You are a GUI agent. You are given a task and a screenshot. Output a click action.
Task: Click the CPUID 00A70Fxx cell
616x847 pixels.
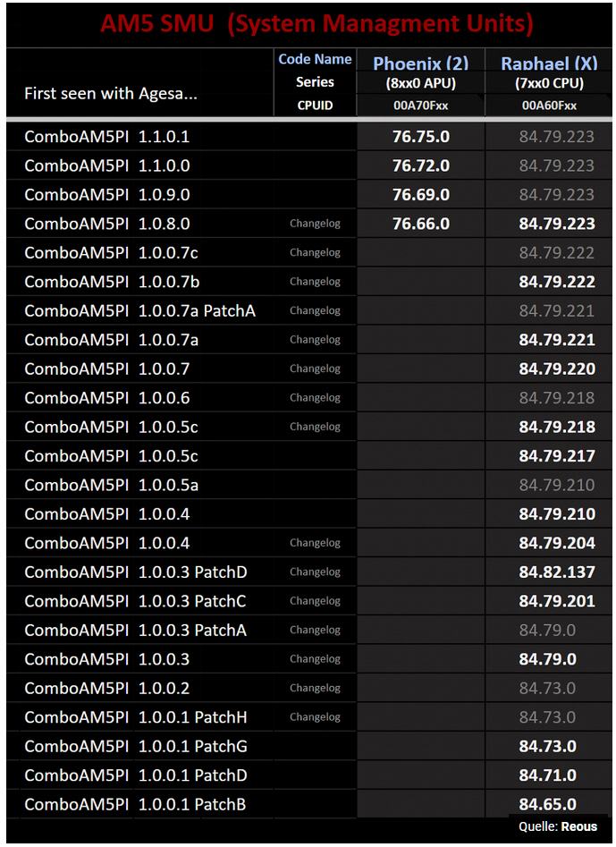pos(420,106)
